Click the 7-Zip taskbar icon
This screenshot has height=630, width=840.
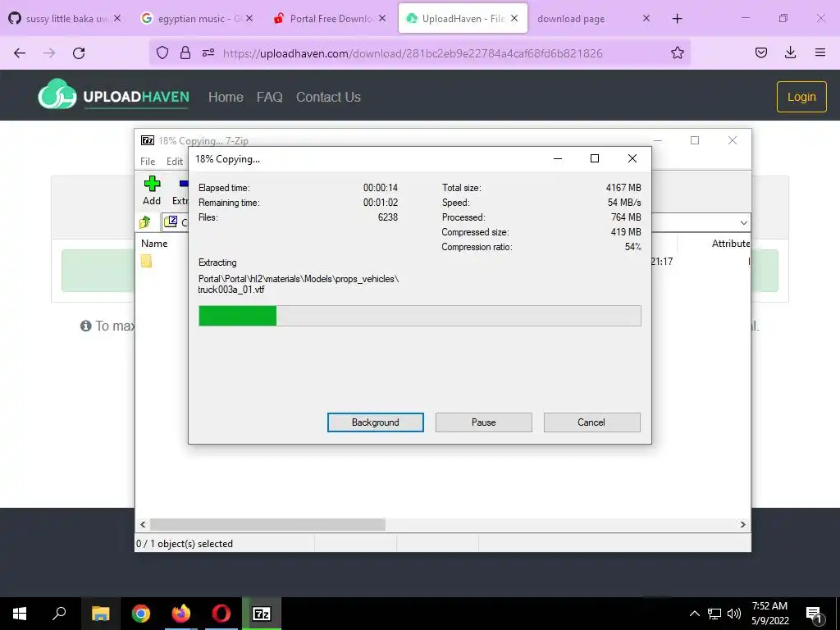tap(262, 614)
